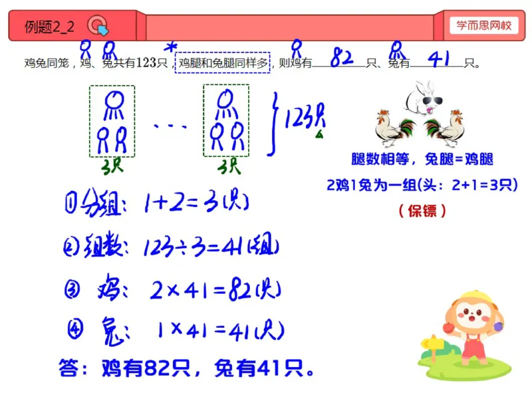Click the 学而思网校 logo button
The width and height of the screenshot is (532, 399).
tap(484, 25)
